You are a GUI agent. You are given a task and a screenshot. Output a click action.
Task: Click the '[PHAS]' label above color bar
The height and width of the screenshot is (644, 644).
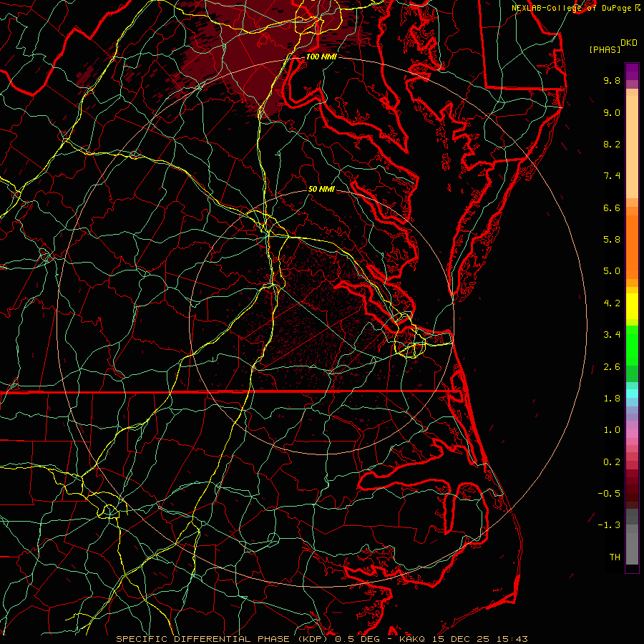click(x=605, y=49)
